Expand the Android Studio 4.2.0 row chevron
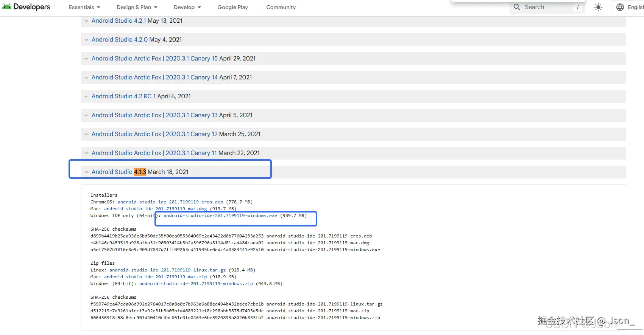Image resolution: width=644 pixels, height=335 pixels. [x=86, y=40]
